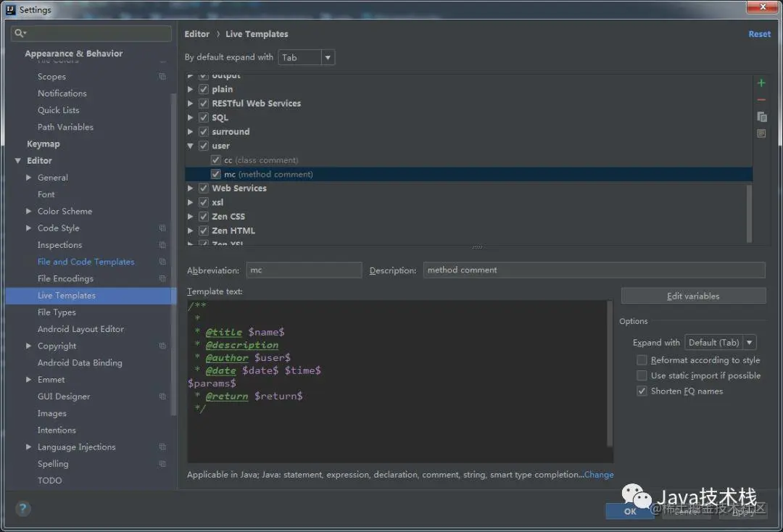
Task: Focus the settings search field
Action: tap(91, 33)
